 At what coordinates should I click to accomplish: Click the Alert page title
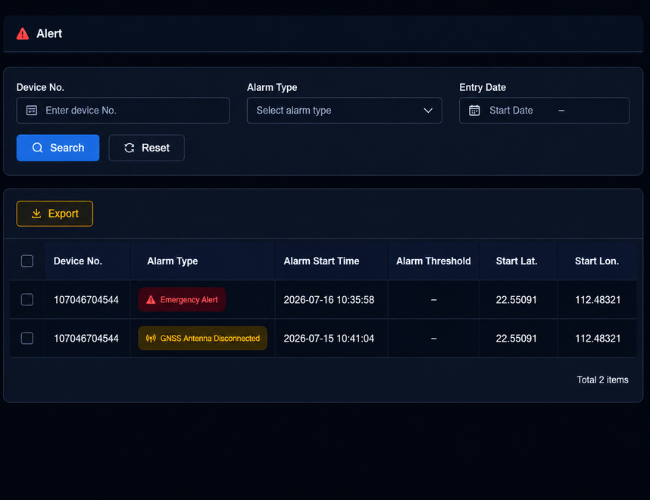tap(49, 34)
